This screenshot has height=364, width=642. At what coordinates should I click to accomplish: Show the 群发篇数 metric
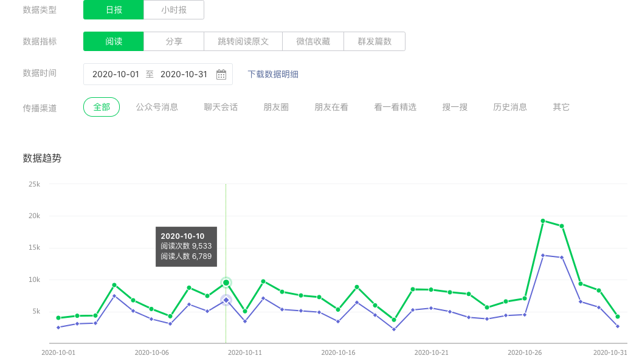[x=374, y=41]
